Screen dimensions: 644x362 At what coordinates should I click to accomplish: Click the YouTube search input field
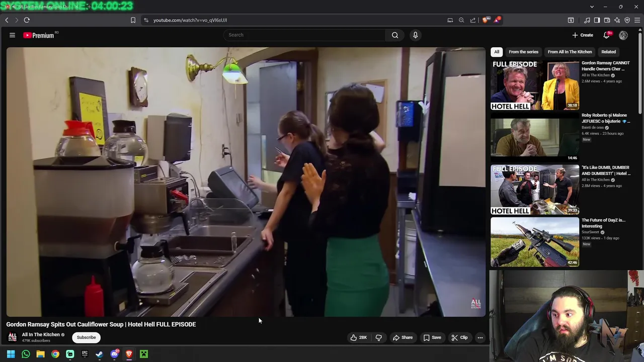click(x=304, y=35)
